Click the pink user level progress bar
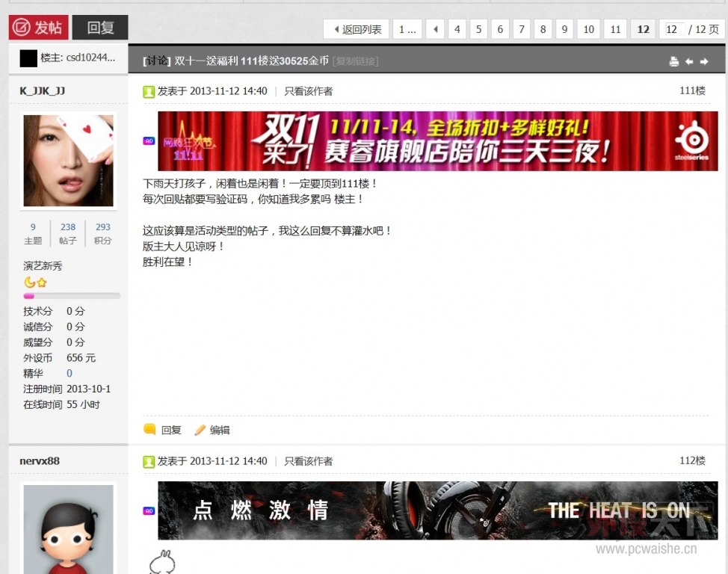 pyautogui.click(x=72, y=296)
